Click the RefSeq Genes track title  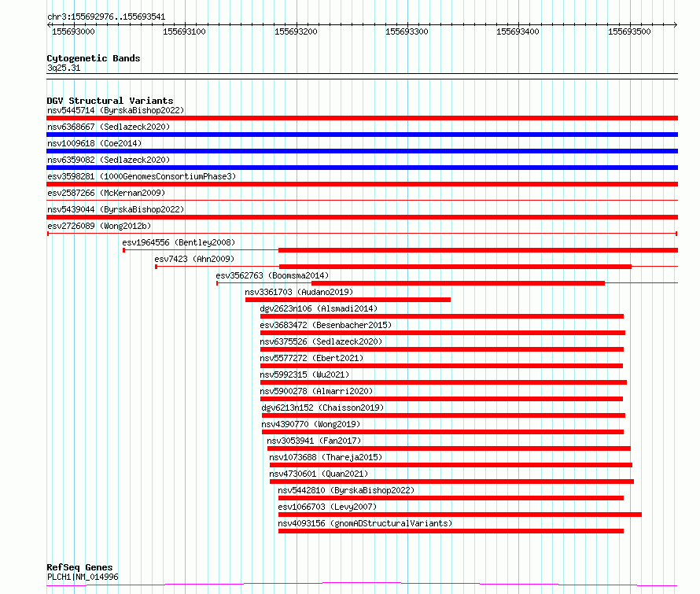[79, 568]
